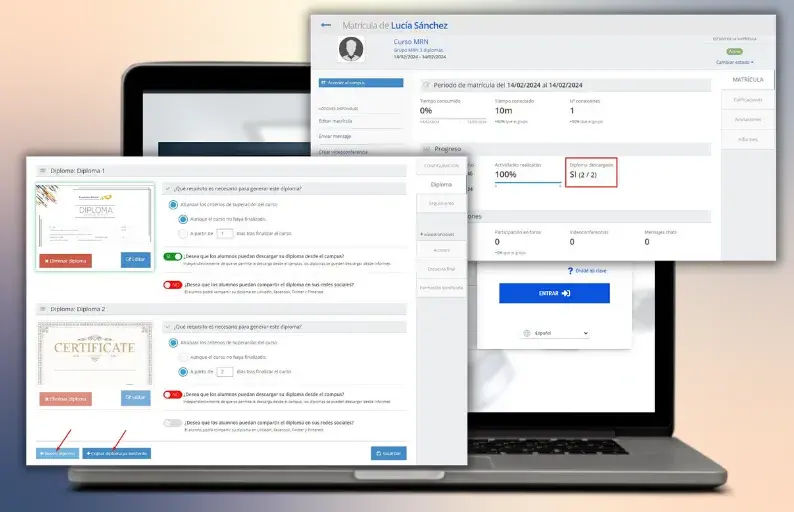
Task: Select the Matrícula tab in enrollment window
Action: click(747, 80)
